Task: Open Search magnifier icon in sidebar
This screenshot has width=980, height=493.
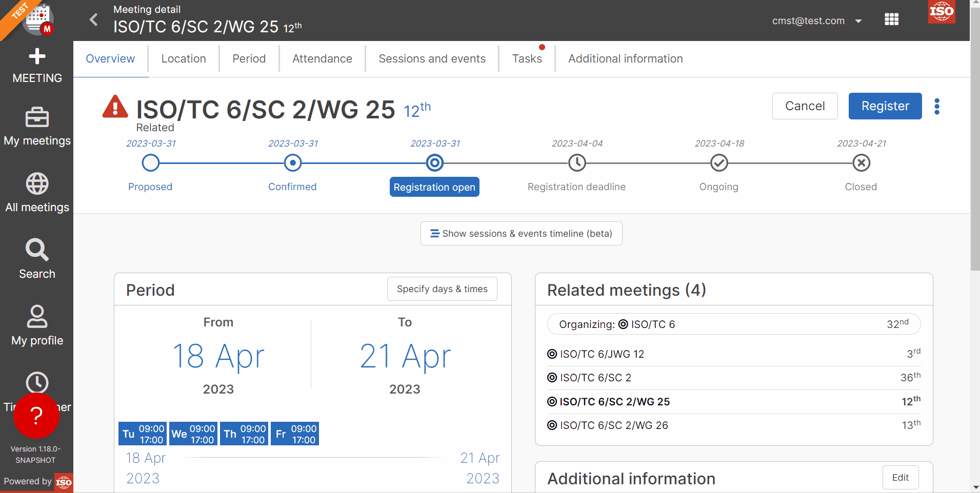Action: point(37,250)
